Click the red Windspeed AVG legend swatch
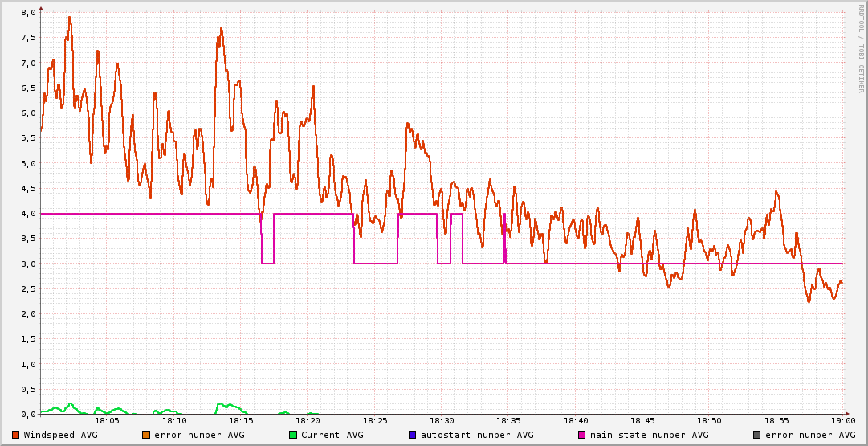The width and height of the screenshot is (868, 446). (x=16, y=435)
